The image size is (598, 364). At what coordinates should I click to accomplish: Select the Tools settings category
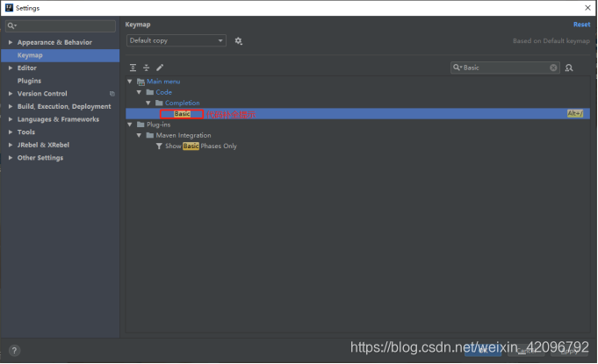(26, 132)
